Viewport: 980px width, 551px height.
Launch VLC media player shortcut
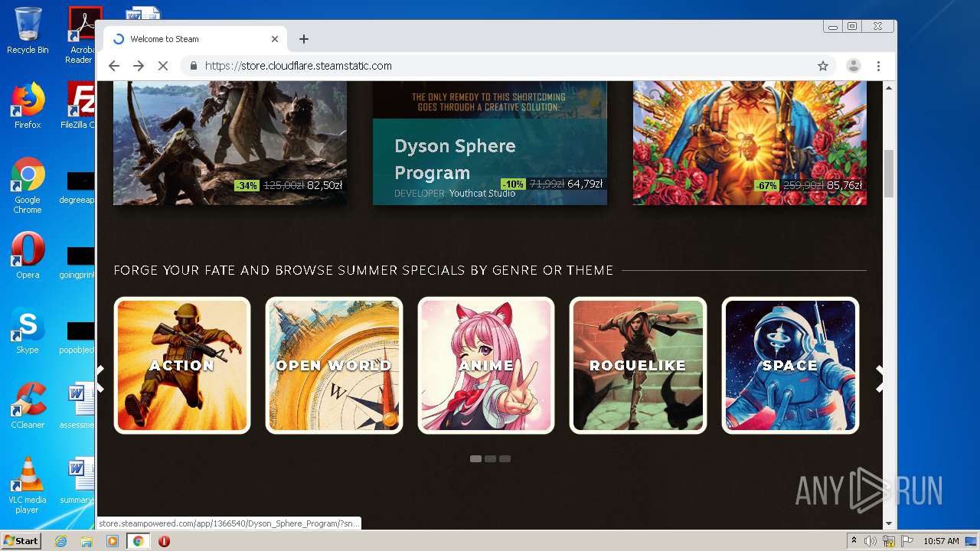pos(28,485)
